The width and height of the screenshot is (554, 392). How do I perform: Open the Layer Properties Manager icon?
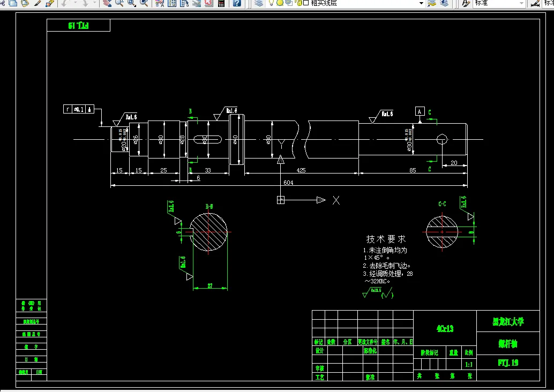click(259, 3)
